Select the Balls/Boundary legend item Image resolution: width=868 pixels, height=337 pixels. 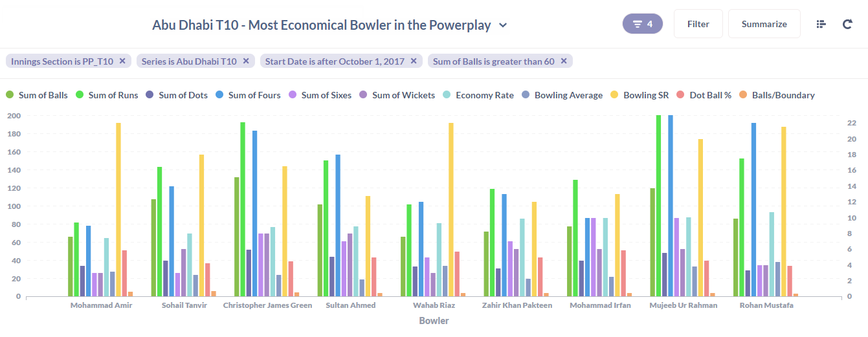(777, 95)
